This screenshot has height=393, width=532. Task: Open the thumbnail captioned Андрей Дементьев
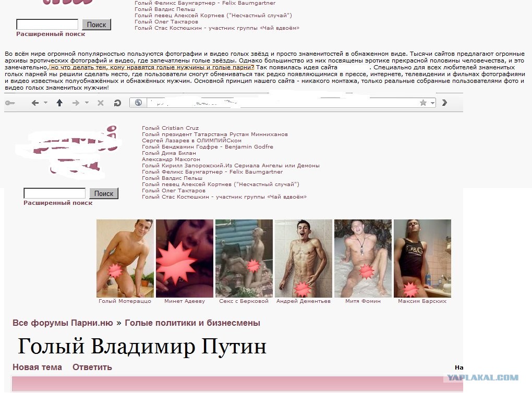click(x=304, y=259)
